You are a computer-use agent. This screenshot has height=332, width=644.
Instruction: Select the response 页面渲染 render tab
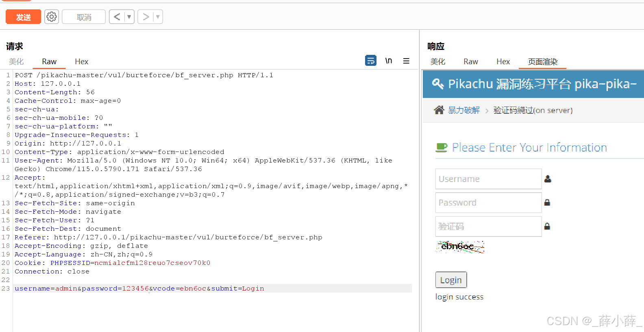(543, 62)
